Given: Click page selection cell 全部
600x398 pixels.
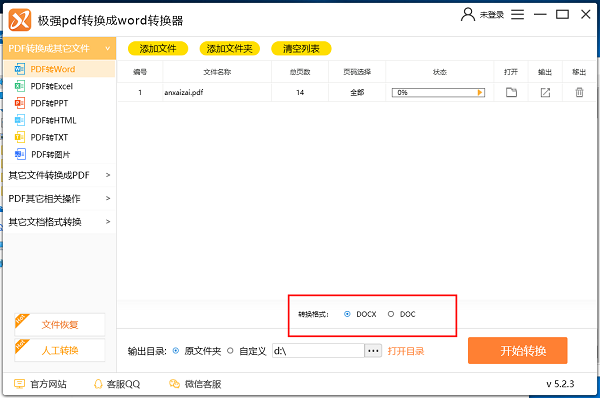Looking at the screenshot, I should tap(357, 92).
